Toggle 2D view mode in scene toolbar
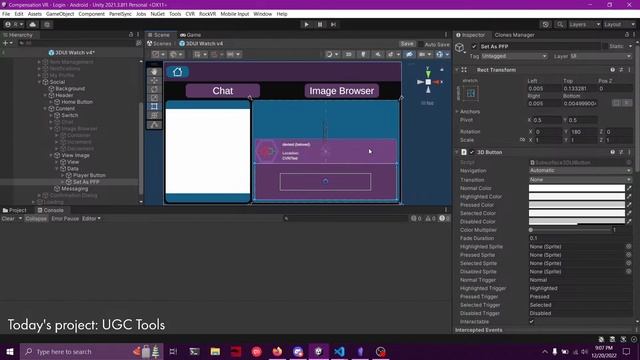This screenshot has height=360, width=640. click(x=349, y=54)
